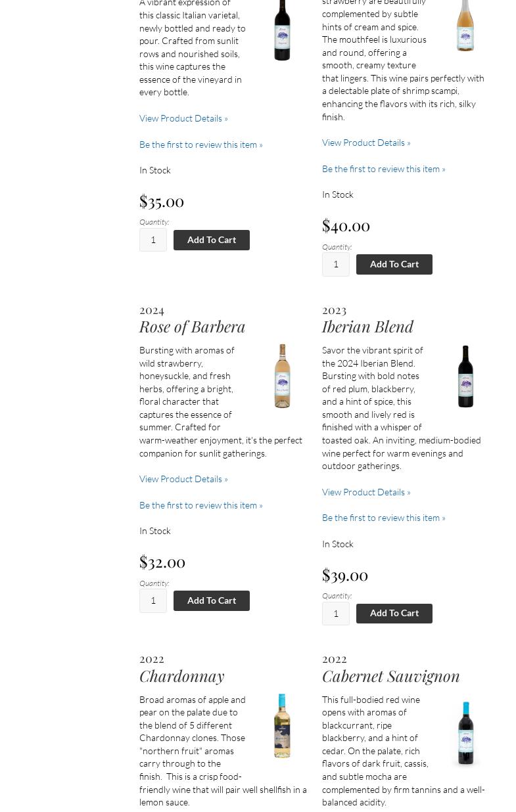Image resolution: width=516 pixels, height=812 pixels.
Task: Click the Iberian Blend bottle image
Action: coord(465,376)
